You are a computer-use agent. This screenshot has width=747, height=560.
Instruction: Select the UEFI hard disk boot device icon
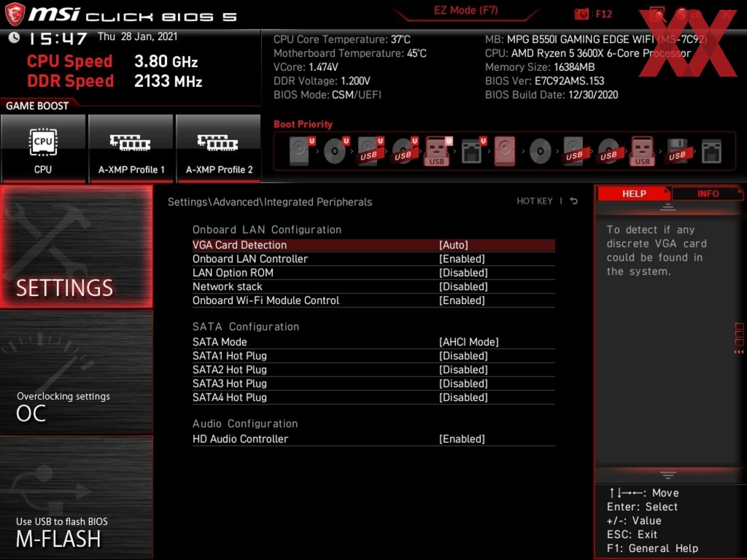pos(301,151)
